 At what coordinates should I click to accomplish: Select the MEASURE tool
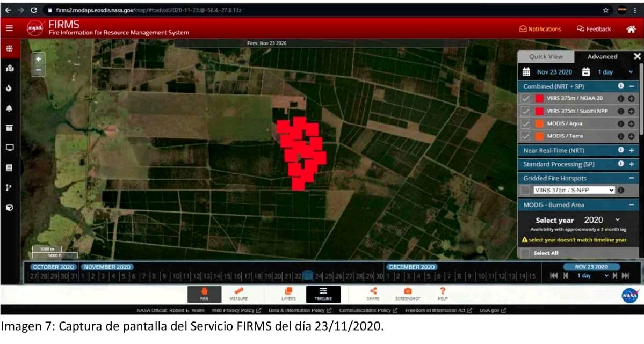[238, 294]
